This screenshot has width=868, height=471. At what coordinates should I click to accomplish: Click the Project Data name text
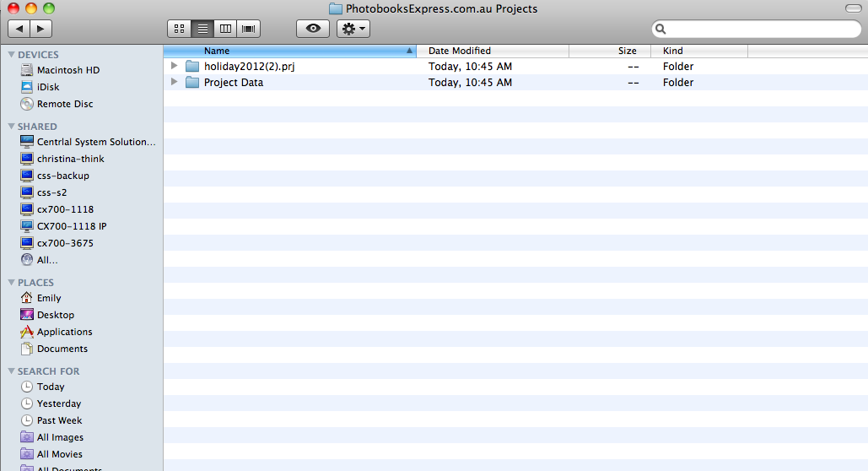click(x=234, y=83)
